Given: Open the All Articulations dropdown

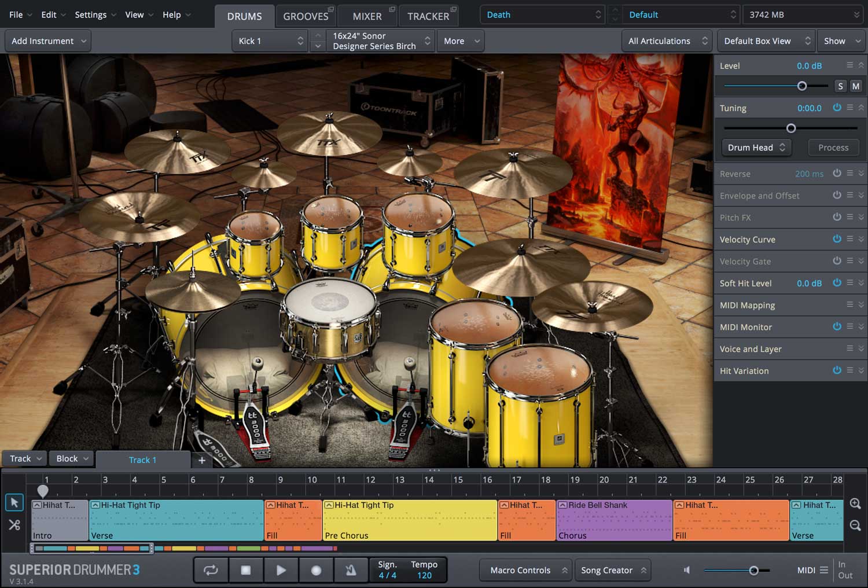Looking at the screenshot, I should tap(667, 41).
